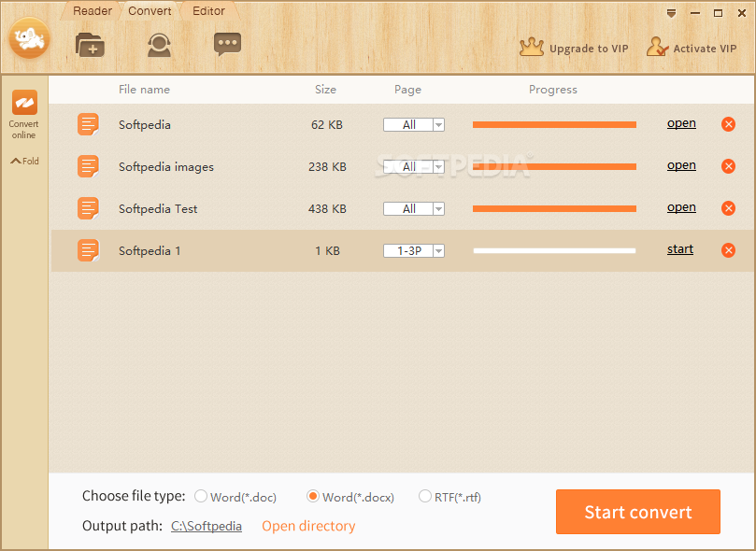Open the converted Softpedia file

click(681, 123)
